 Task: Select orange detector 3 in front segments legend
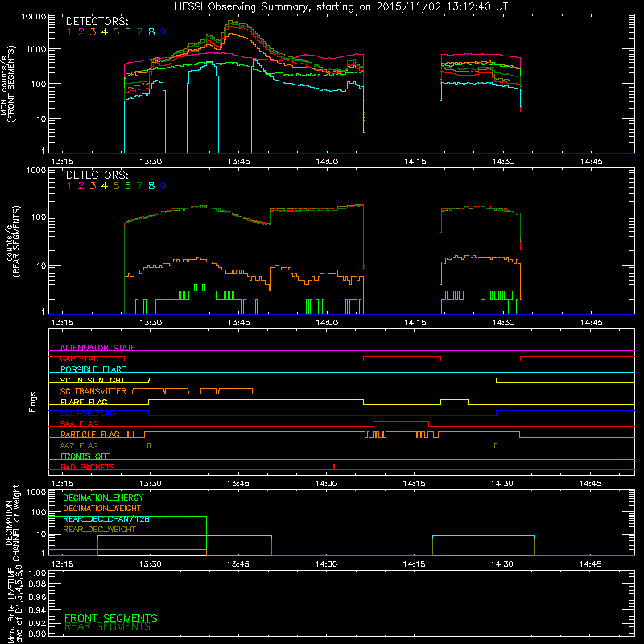(x=93, y=32)
